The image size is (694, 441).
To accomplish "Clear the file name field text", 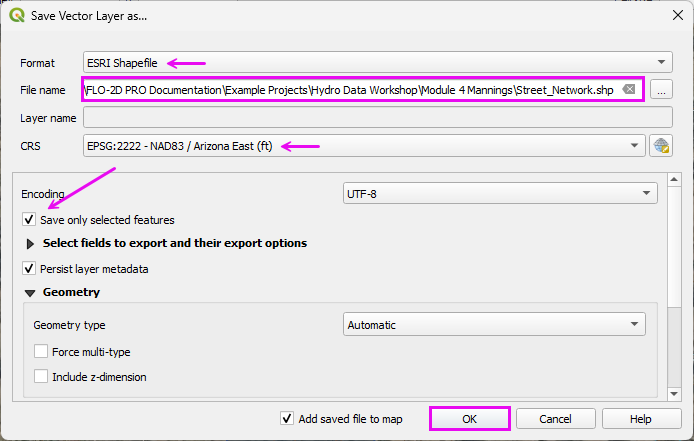I will pyautogui.click(x=628, y=90).
